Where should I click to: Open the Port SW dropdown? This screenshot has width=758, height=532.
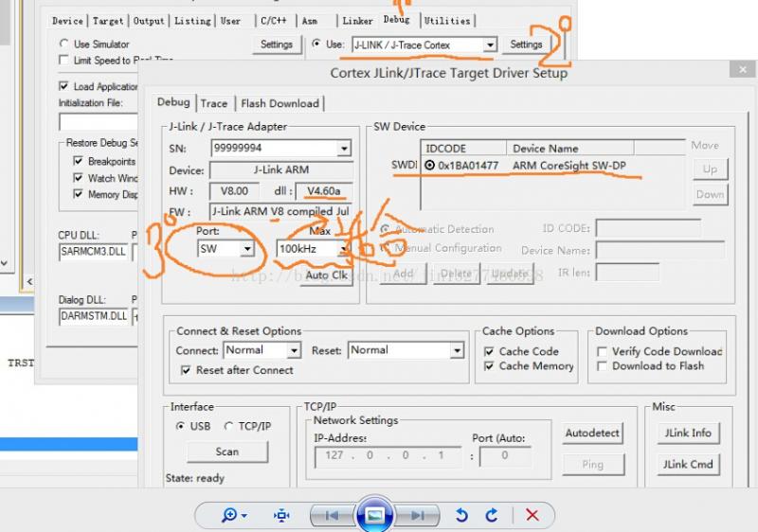(x=246, y=249)
